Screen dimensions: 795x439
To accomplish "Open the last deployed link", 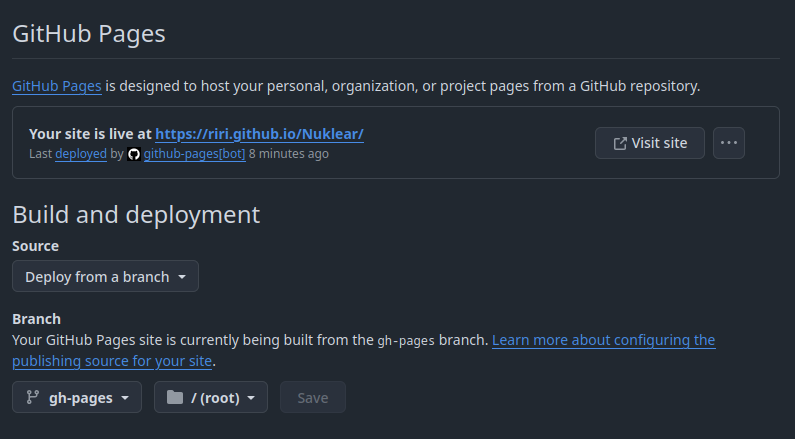I will (x=81, y=154).
